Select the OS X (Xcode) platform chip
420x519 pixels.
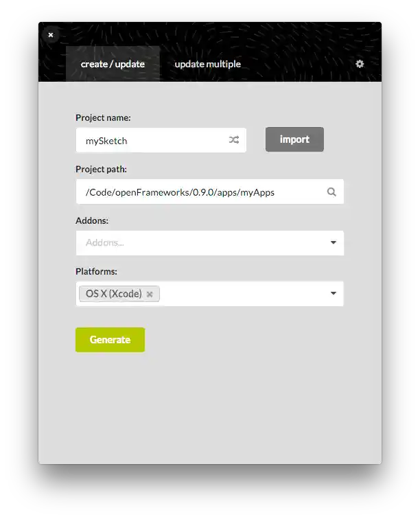119,294
